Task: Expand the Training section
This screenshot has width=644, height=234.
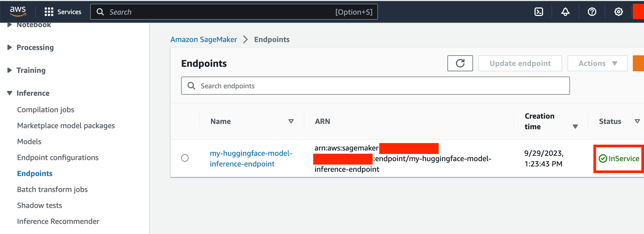Action: 10,70
